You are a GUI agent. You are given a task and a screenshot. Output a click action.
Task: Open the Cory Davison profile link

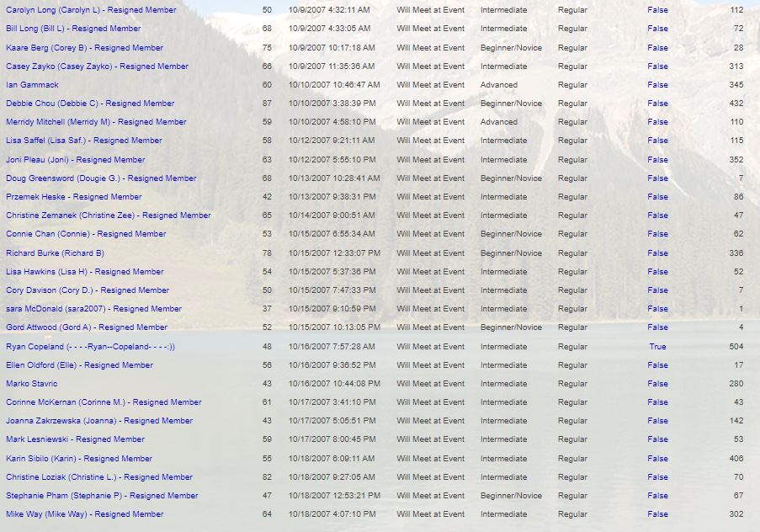click(x=88, y=290)
